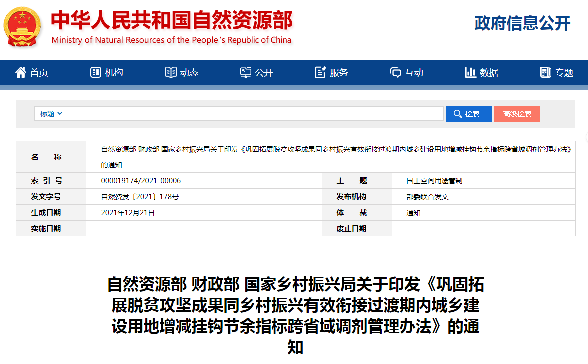Open the 机构 menu item
Image resolution: width=588 pixels, height=364 pixels.
(107, 72)
